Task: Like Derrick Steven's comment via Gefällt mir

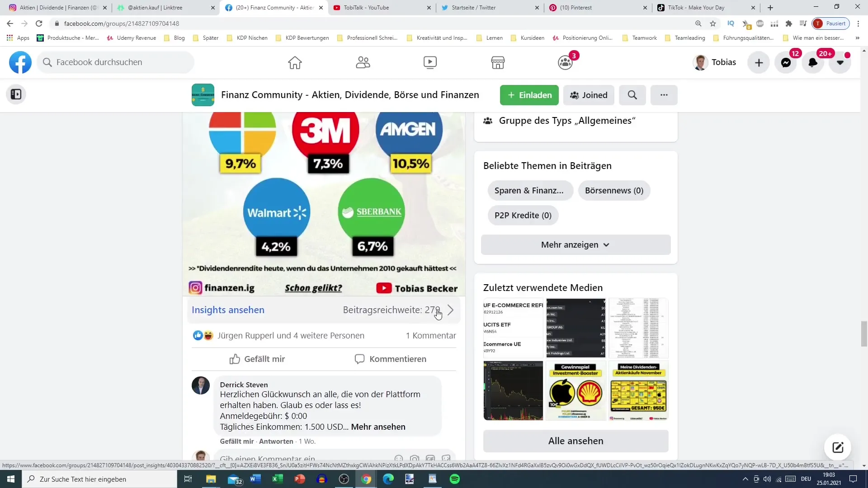Action: [x=237, y=441]
